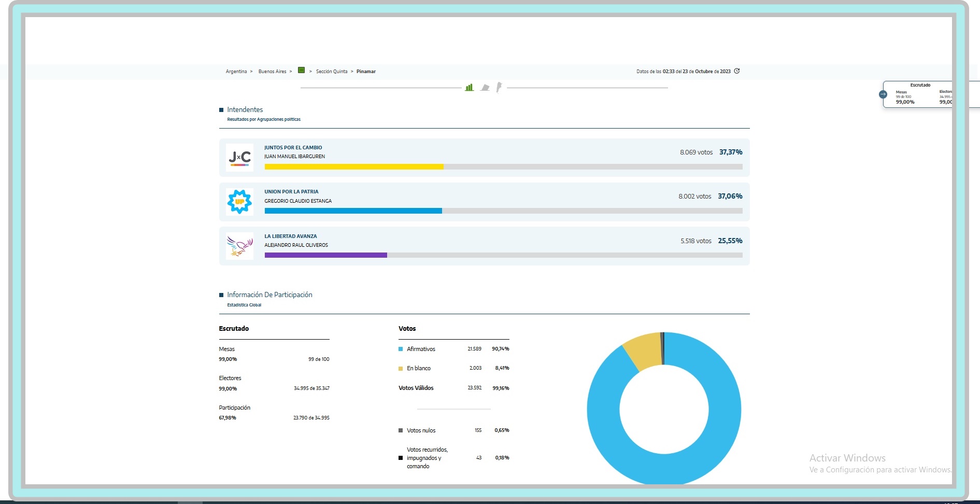This screenshot has width=980, height=504.
Task: Open the Argentina country map view icon
Action: tap(499, 87)
